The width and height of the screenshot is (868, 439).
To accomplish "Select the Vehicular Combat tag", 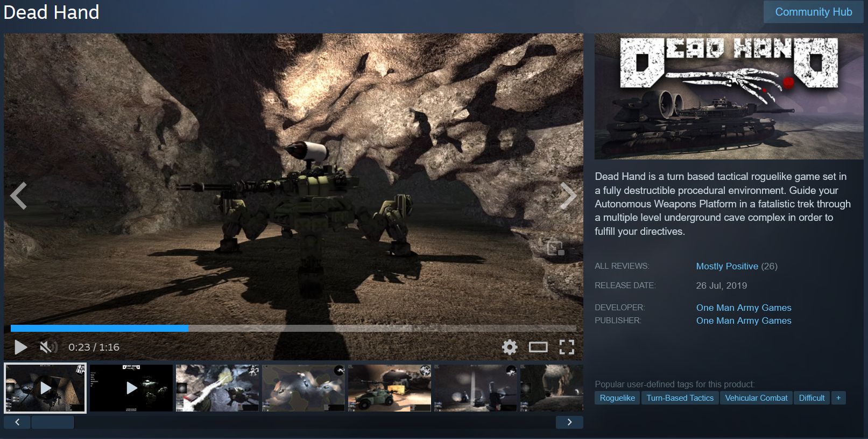I will point(756,398).
